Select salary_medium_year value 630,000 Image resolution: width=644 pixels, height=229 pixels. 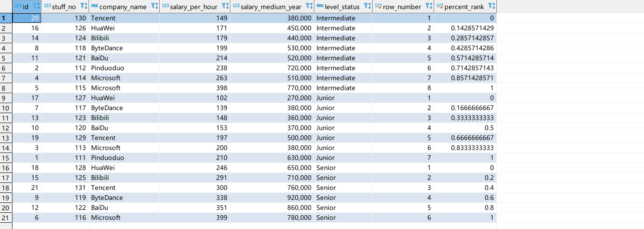tap(272, 158)
